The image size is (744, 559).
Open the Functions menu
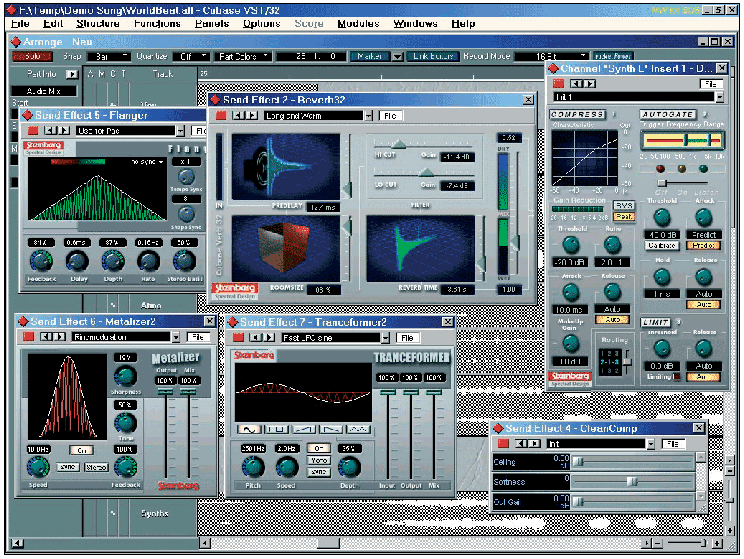pyautogui.click(x=157, y=24)
